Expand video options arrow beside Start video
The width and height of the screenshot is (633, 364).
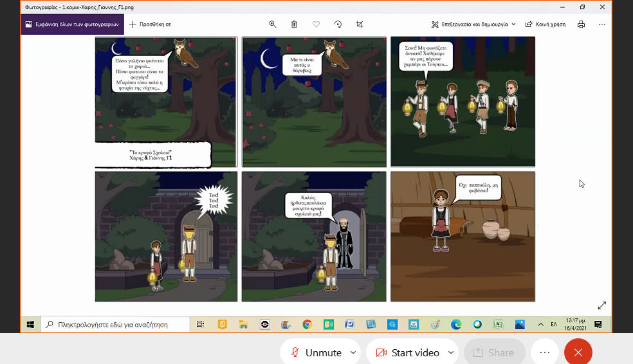pyautogui.click(x=450, y=352)
